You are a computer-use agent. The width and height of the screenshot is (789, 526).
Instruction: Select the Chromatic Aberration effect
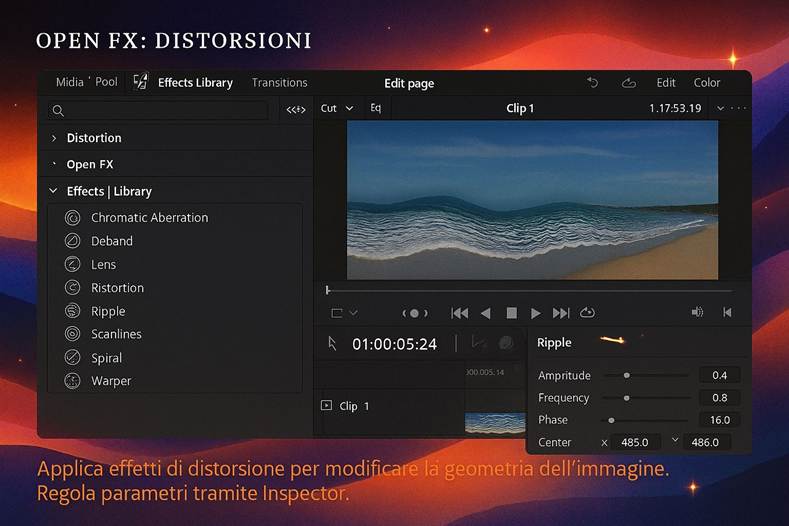coord(149,217)
